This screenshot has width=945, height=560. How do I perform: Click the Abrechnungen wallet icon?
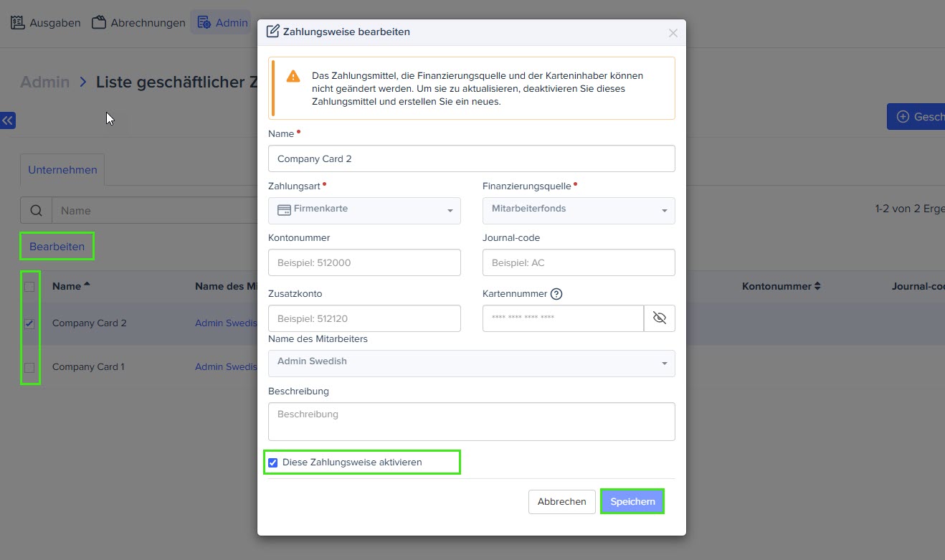pyautogui.click(x=99, y=22)
